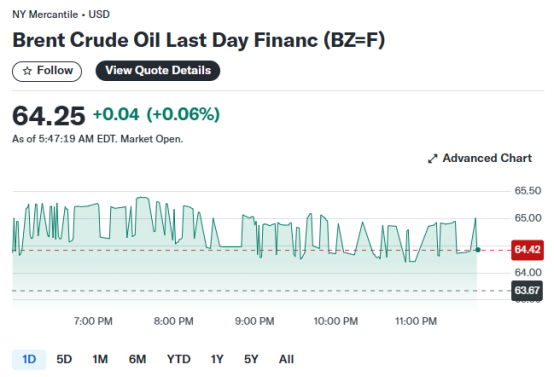Select the 1D time range tab

[29, 359]
